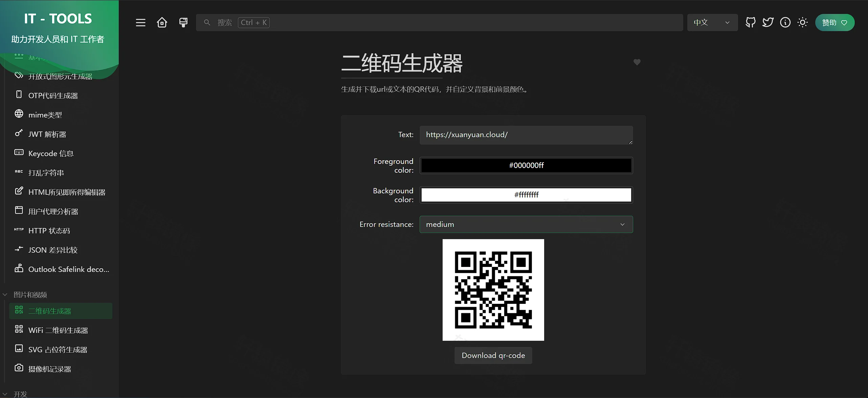The image size is (868, 398).
Task: Open the GitHub repository icon
Action: click(751, 23)
